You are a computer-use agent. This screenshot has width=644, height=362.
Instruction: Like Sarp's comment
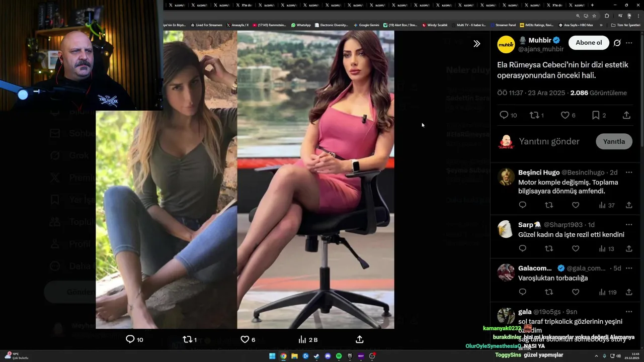coord(576,248)
